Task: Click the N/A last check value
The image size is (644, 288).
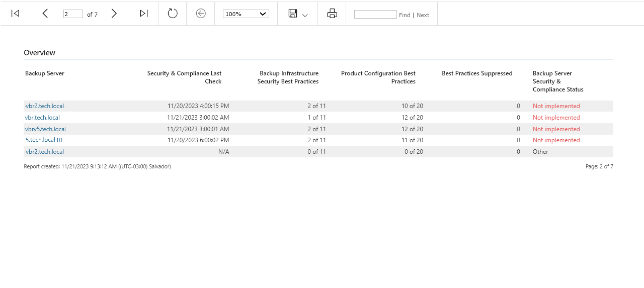Action: point(224,152)
